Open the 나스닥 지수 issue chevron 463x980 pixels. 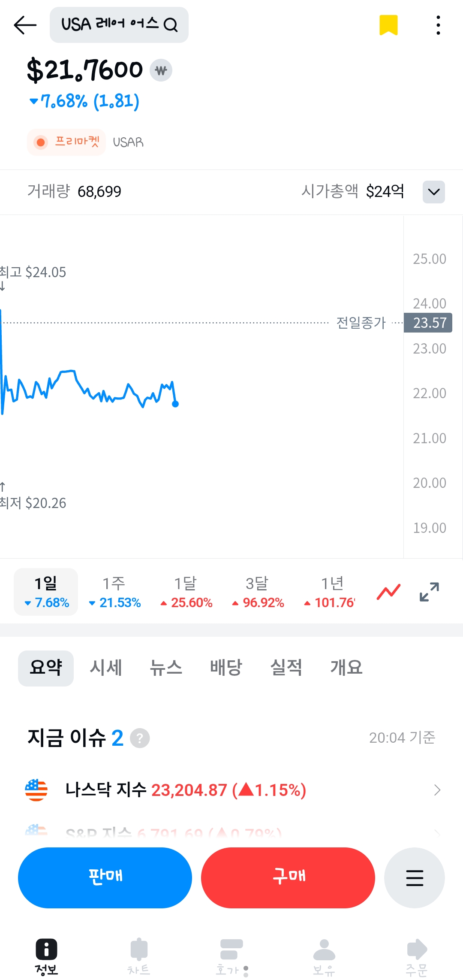point(437,790)
